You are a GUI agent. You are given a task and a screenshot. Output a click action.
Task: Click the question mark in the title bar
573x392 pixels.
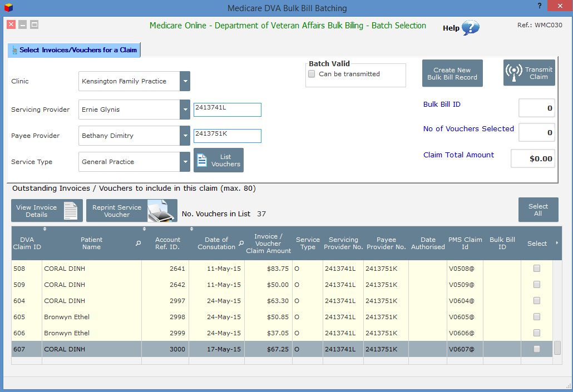(x=540, y=6)
